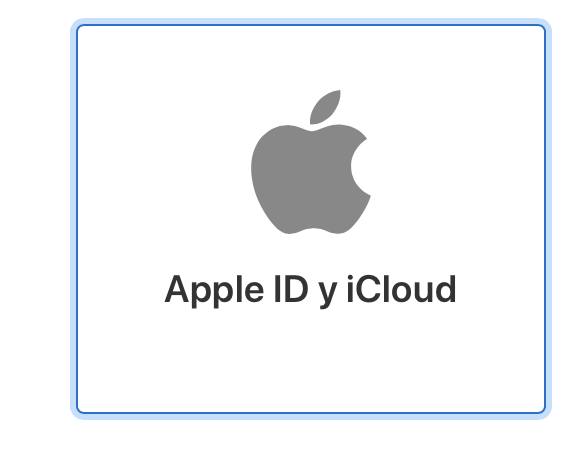Click the blue-outlined card's empty lower area
This screenshot has width=570, height=472.
311,364
